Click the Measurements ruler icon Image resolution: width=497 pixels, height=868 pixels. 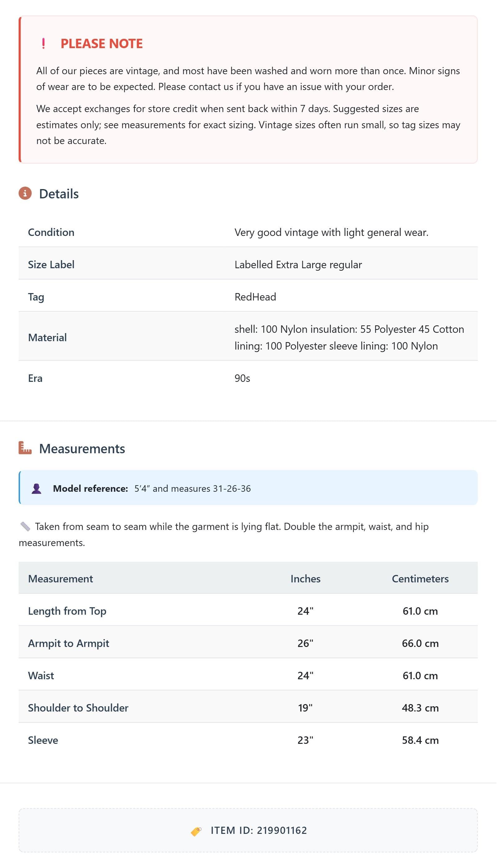click(x=25, y=448)
